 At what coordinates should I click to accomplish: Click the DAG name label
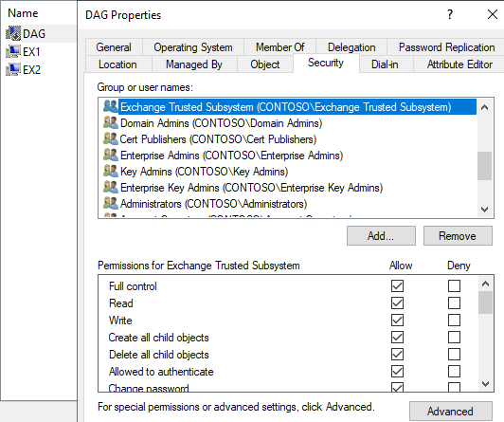click(x=34, y=34)
